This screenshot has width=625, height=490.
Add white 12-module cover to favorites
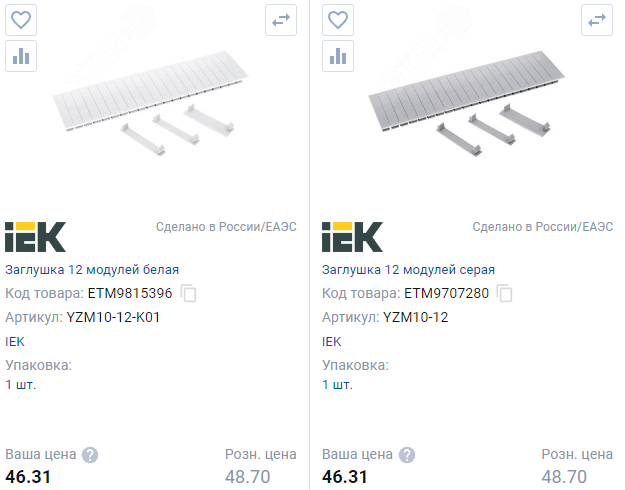(21, 20)
